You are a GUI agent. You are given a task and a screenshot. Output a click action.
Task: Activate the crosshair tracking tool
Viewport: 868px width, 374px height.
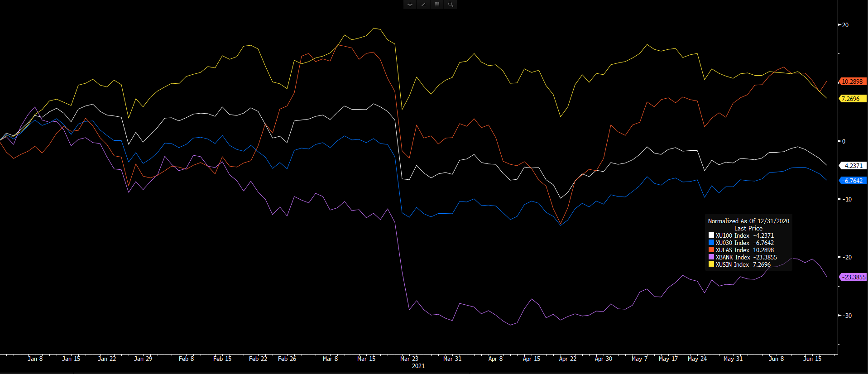click(410, 5)
